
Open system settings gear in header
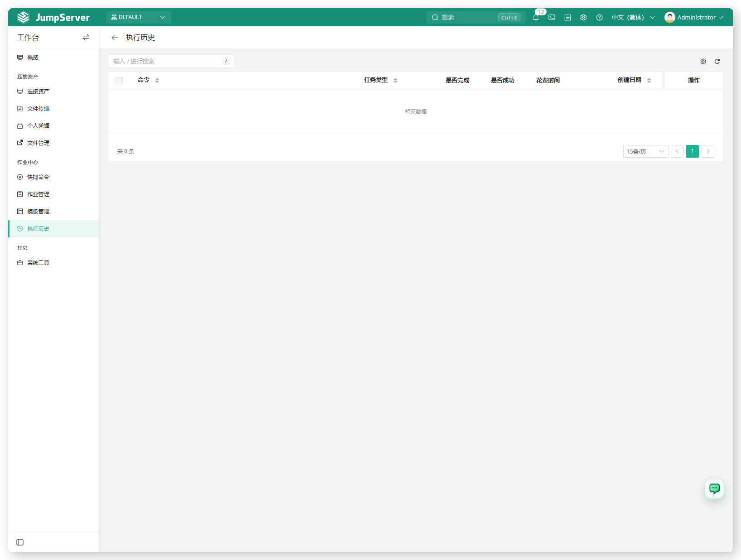pyautogui.click(x=583, y=17)
